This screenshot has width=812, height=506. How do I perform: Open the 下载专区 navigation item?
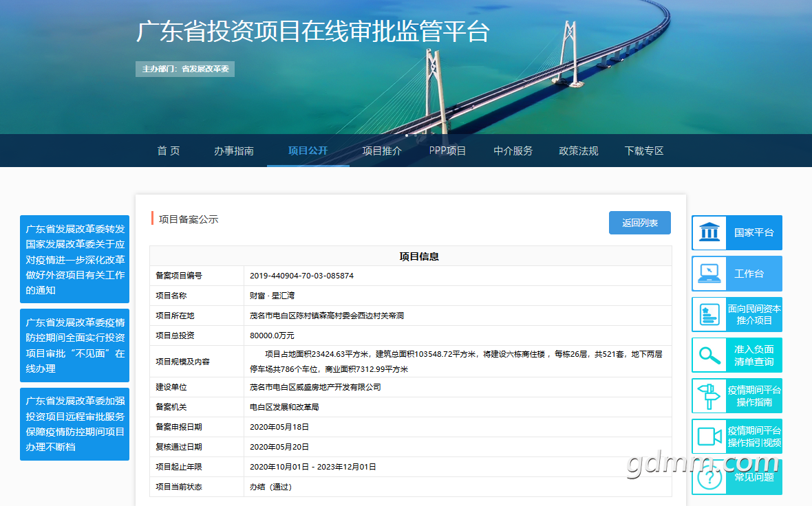coord(643,151)
